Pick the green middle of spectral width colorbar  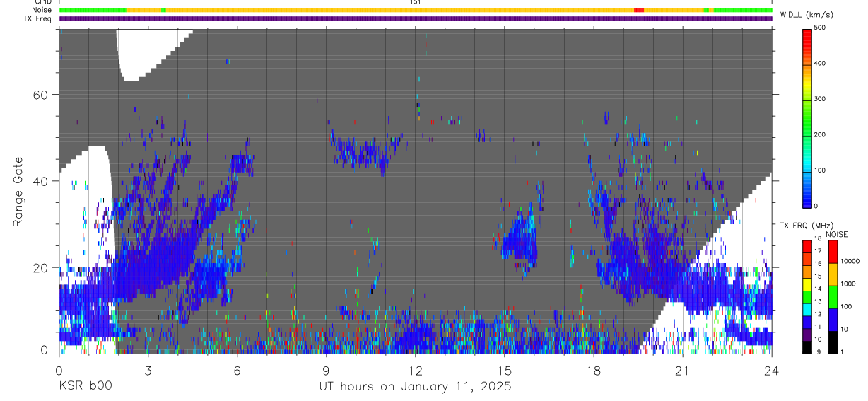point(807,117)
